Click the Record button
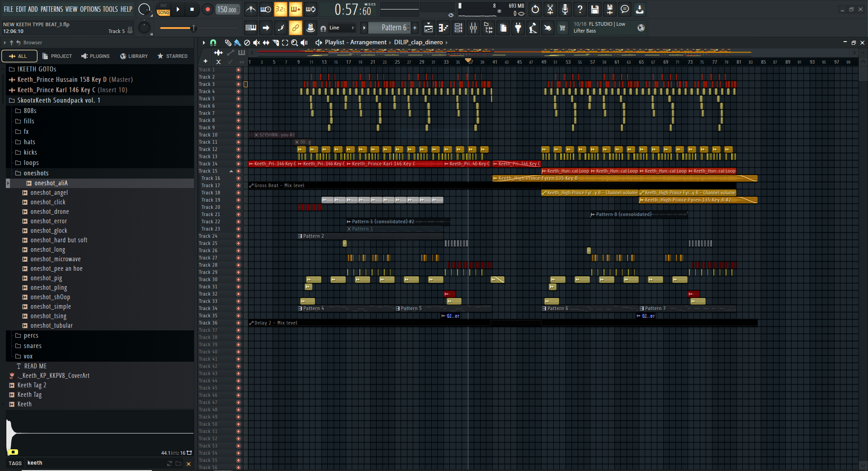Screen dimensions: 868x471 click(208, 9)
